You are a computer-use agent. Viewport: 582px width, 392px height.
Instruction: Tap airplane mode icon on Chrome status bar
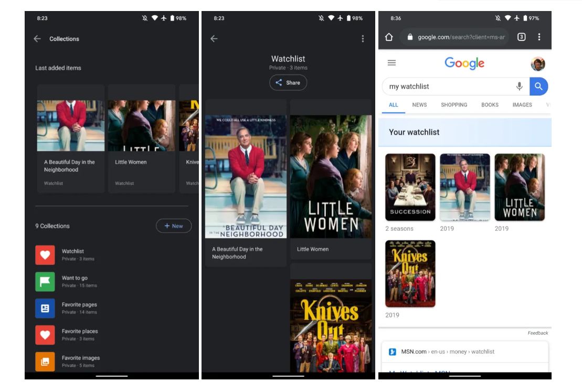(517, 18)
